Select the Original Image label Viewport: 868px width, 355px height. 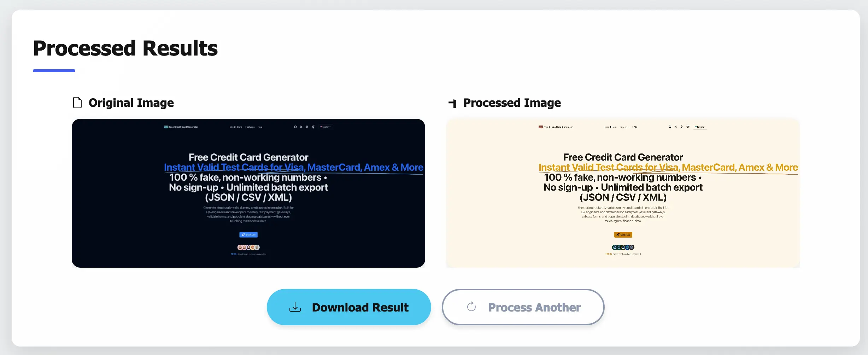tap(131, 103)
